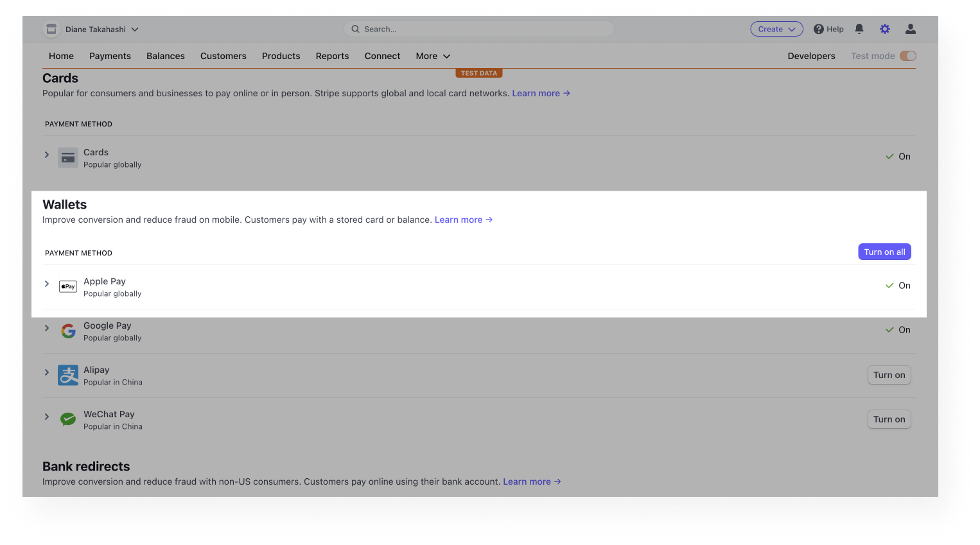Viewport: 980px width, 545px height.
Task: Open the More navigation dropdown
Action: 432,56
